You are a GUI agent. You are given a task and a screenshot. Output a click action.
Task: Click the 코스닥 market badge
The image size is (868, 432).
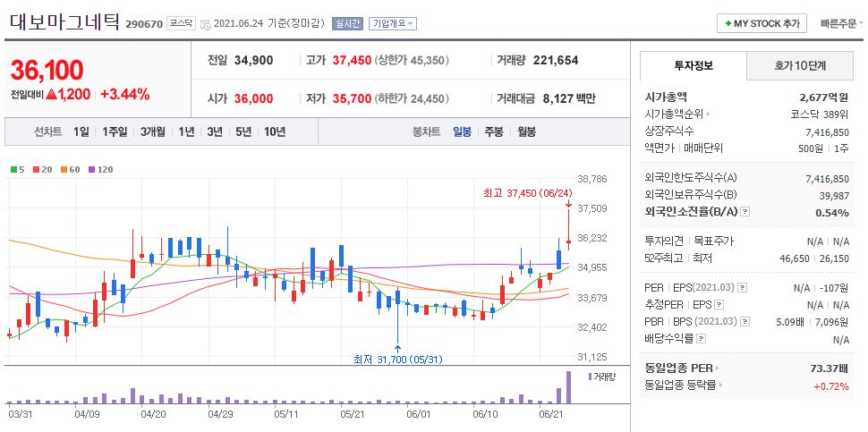point(181,24)
